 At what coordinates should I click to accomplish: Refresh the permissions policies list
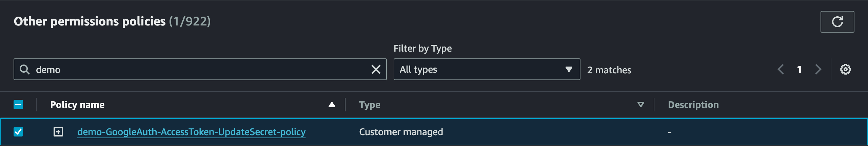(x=837, y=22)
